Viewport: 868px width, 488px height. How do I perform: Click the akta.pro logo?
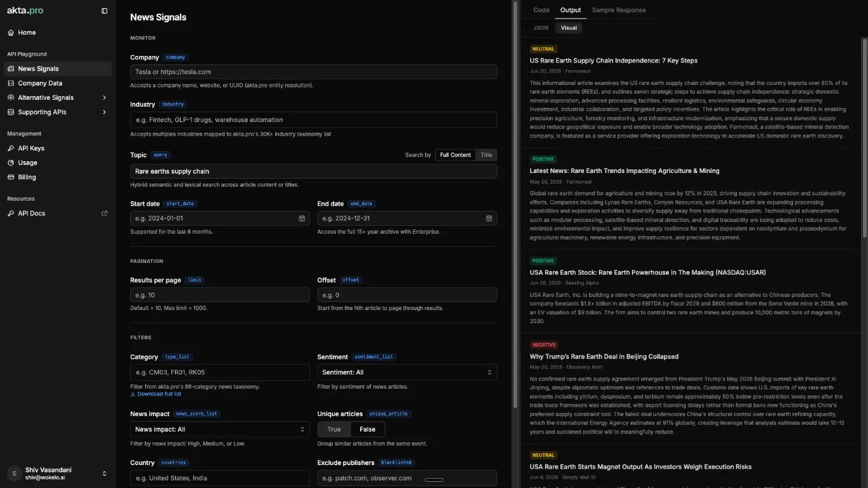click(25, 11)
